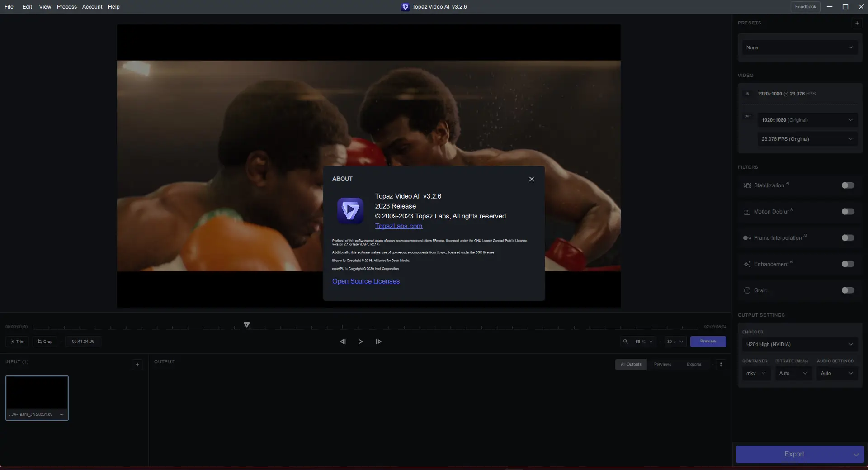Screen dimensions: 868x470
Task: Switch to the Previews tab
Action: [x=662, y=365]
